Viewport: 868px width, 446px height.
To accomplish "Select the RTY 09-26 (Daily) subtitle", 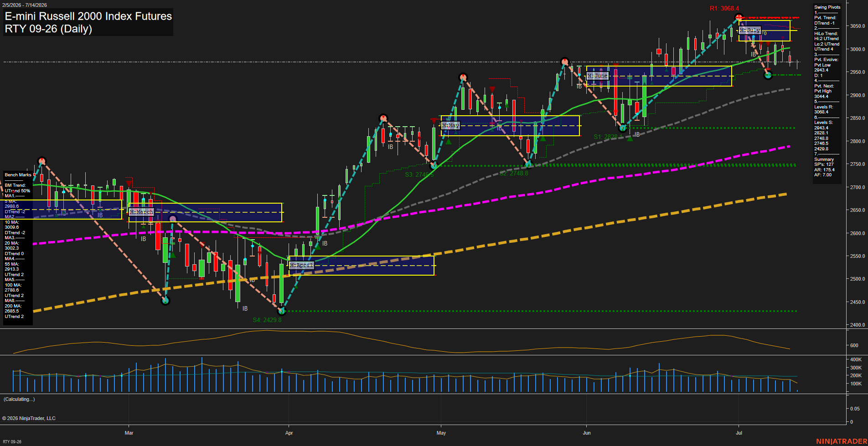I will 48,29.
